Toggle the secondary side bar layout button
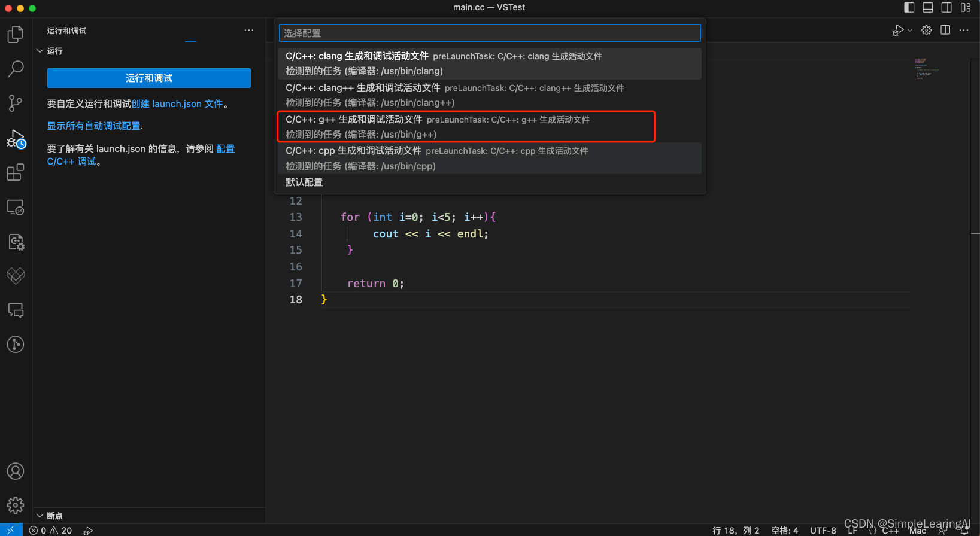980x536 pixels. [946, 7]
